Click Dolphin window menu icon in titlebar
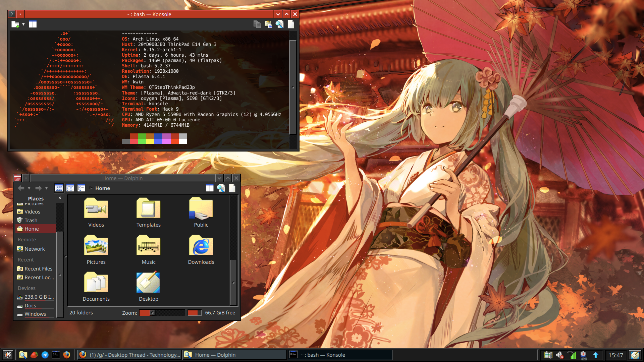This screenshot has height=362, width=644. pos(18,178)
